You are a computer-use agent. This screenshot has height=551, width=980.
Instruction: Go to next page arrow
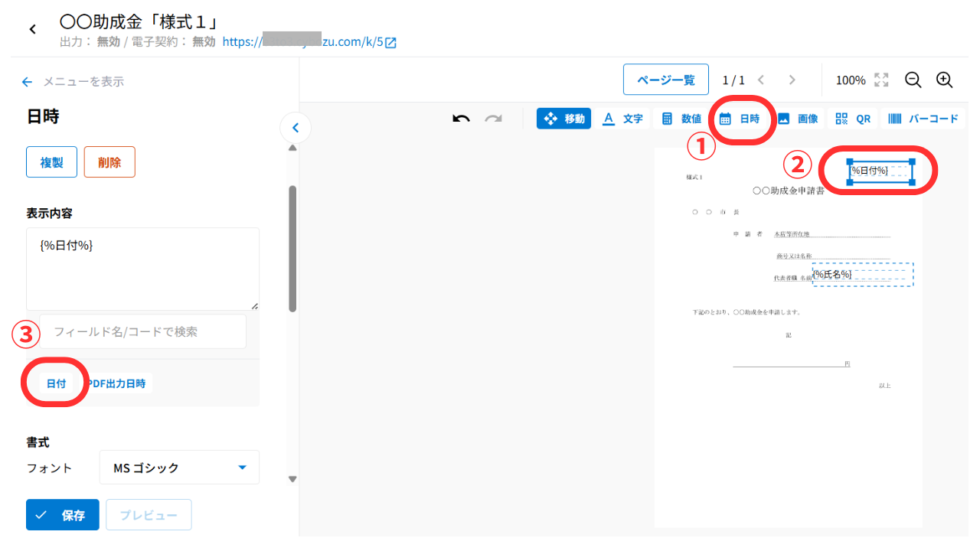[792, 80]
